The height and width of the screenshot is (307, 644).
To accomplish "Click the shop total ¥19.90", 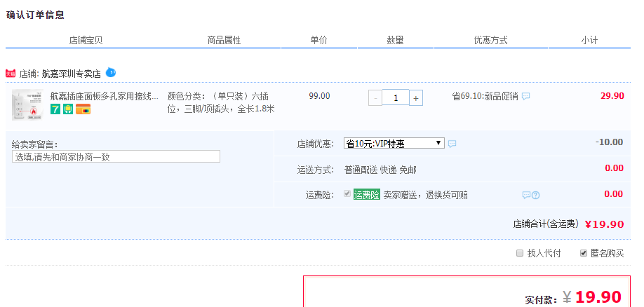I will tap(604, 224).
